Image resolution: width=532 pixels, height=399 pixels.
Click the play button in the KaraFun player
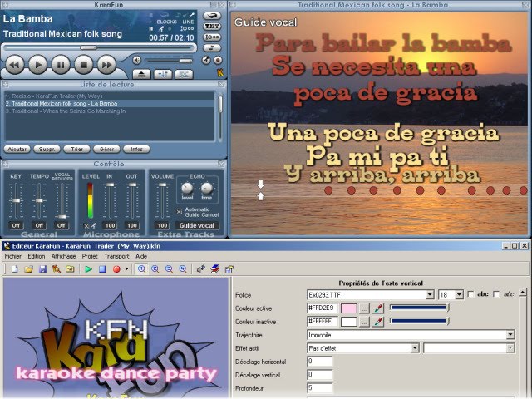click(x=37, y=65)
